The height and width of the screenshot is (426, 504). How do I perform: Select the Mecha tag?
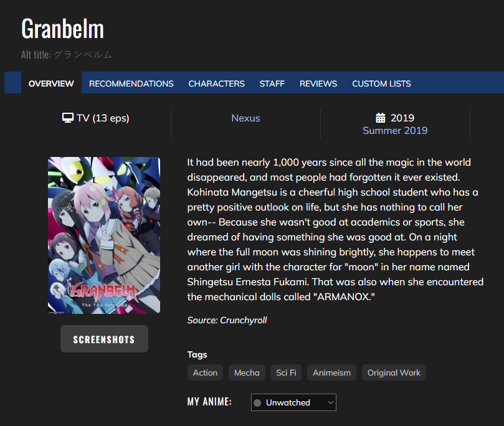click(x=247, y=372)
